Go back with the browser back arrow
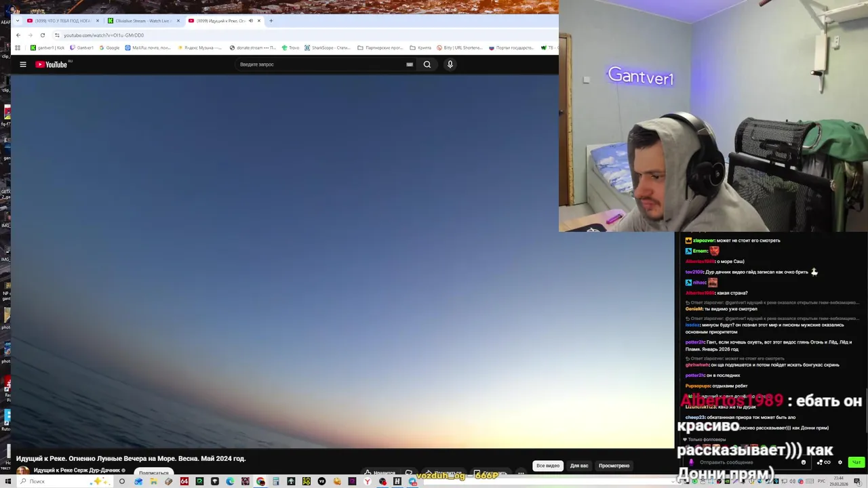Screen dimensions: 868x488 coord(18,35)
